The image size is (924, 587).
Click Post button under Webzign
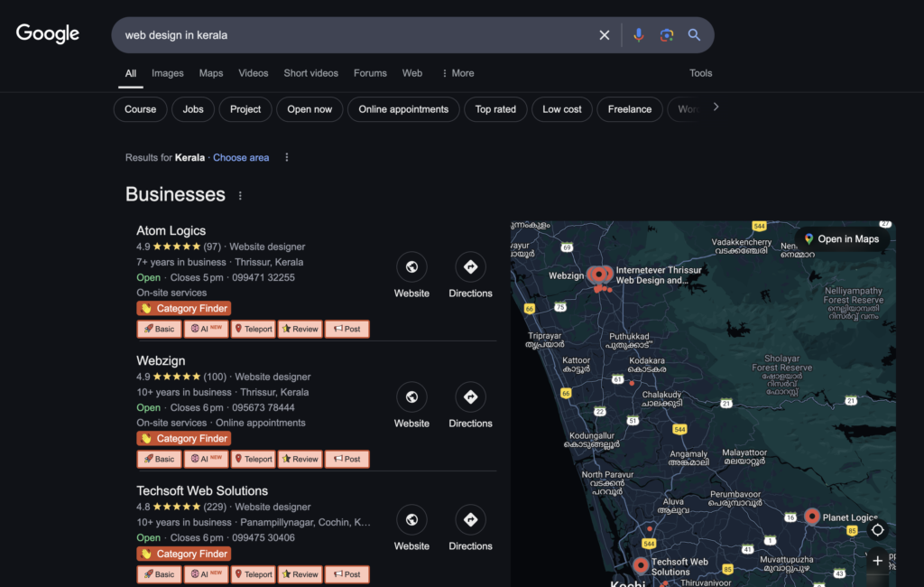pyautogui.click(x=347, y=459)
